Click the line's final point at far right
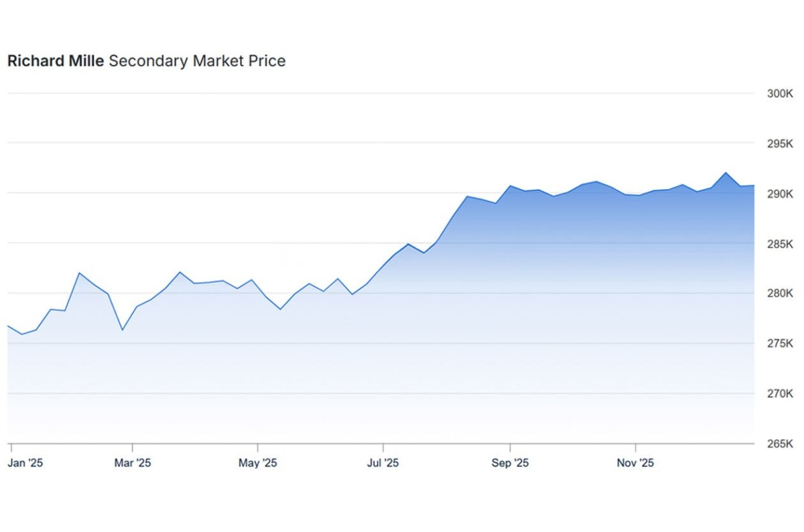The width and height of the screenshot is (804, 532). pyautogui.click(x=754, y=186)
